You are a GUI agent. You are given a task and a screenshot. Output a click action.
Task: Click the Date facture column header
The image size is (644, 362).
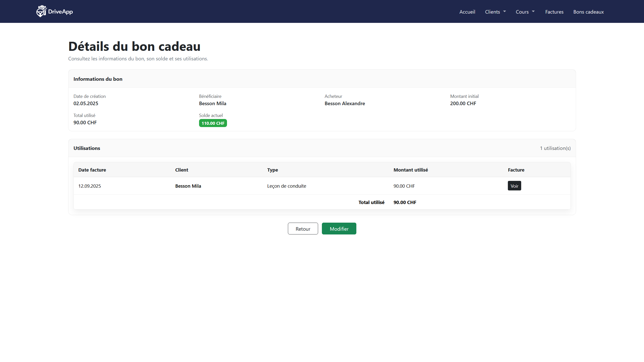[92, 170]
